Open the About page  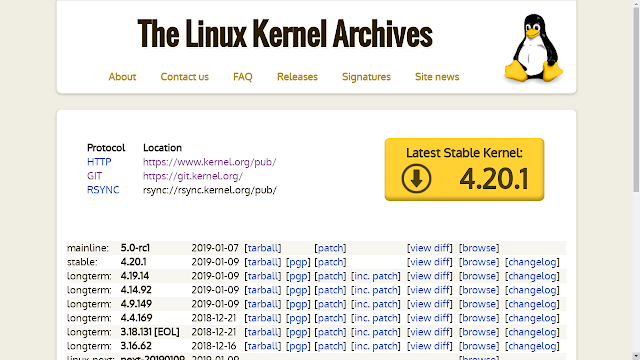click(122, 77)
